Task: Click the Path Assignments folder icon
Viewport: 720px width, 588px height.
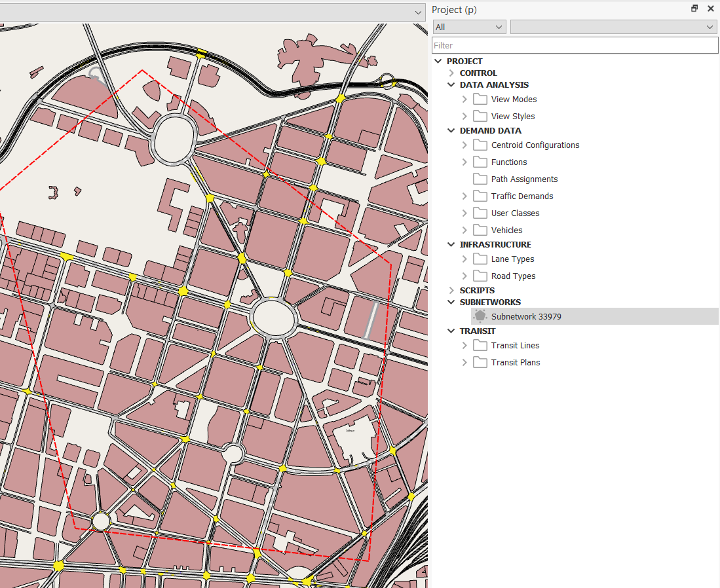Action: click(x=479, y=179)
